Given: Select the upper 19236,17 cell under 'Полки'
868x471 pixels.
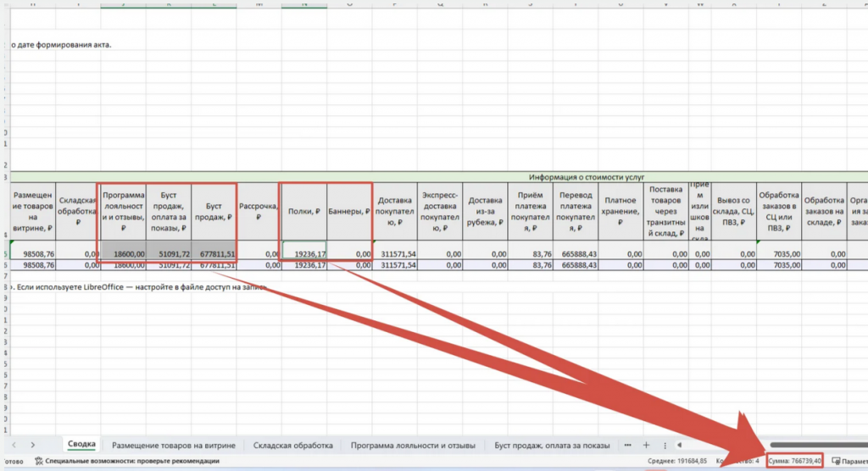Looking at the screenshot, I should 303,252.
